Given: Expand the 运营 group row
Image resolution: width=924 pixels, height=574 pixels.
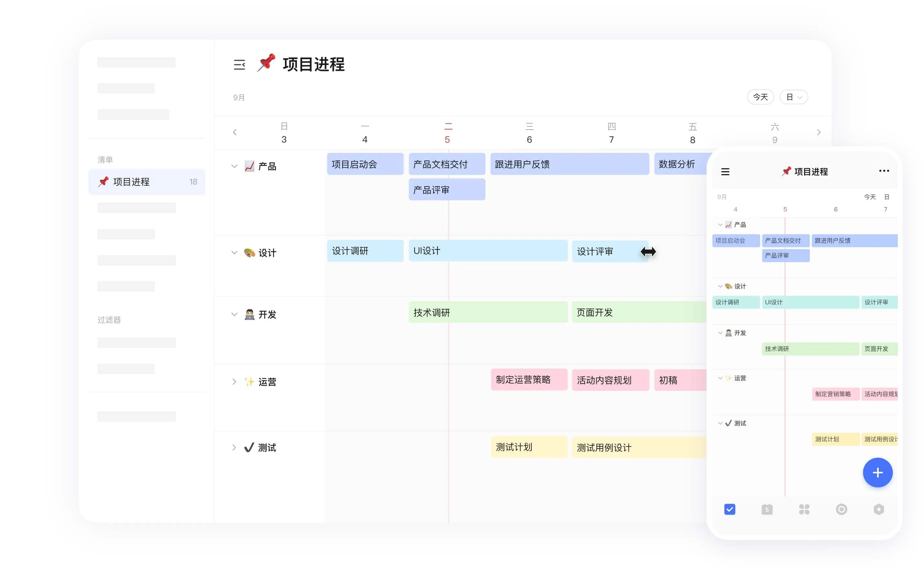Looking at the screenshot, I should click(234, 381).
